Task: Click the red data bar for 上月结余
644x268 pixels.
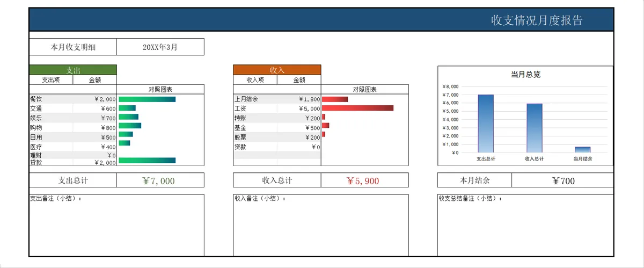Action: (x=335, y=99)
